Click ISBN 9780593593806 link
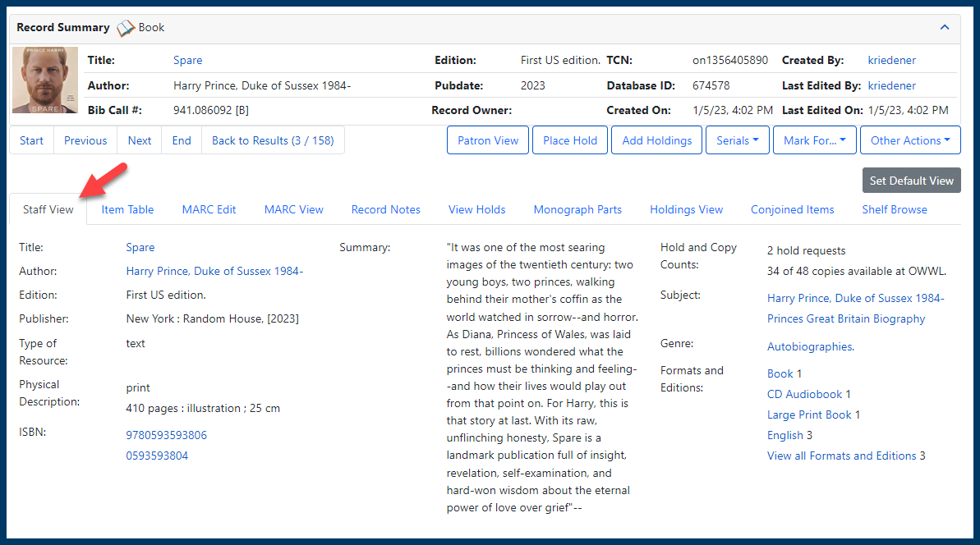Image resolution: width=980 pixels, height=545 pixels. click(x=166, y=435)
